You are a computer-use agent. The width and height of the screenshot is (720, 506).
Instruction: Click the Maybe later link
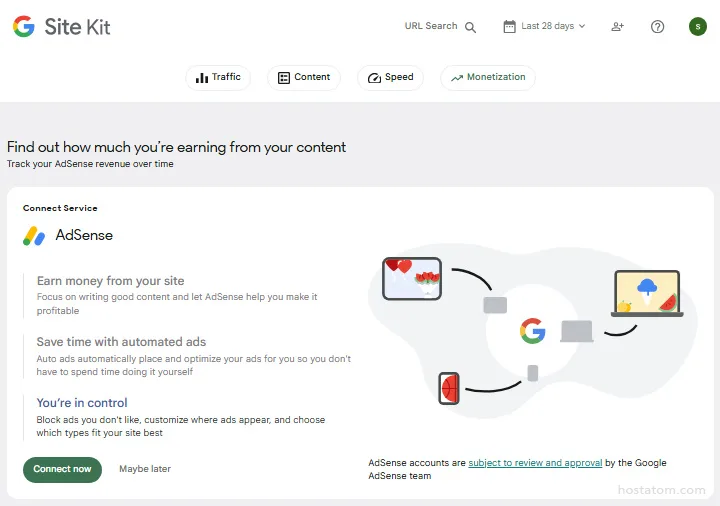click(145, 469)
